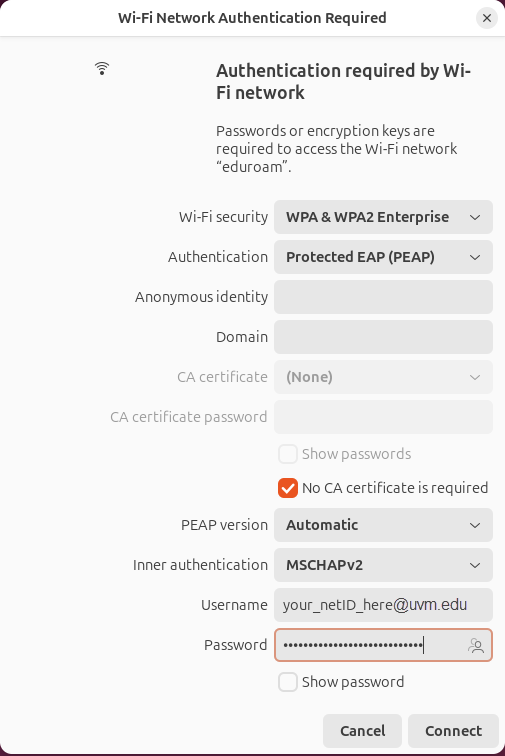Screen dimensions: 505x756
Task: Click the Wi-Fi signal icon
Action: 102,68
